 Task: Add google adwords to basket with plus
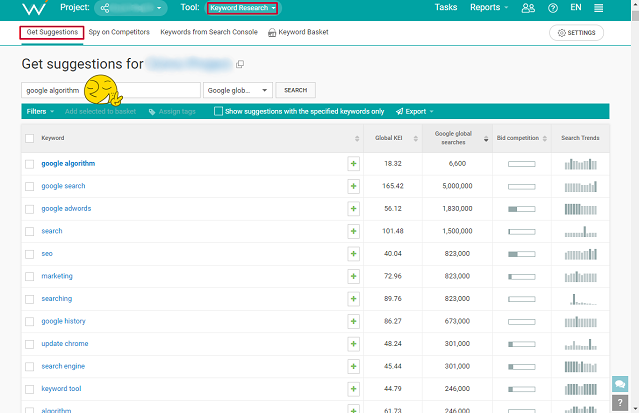click(353, 209)
